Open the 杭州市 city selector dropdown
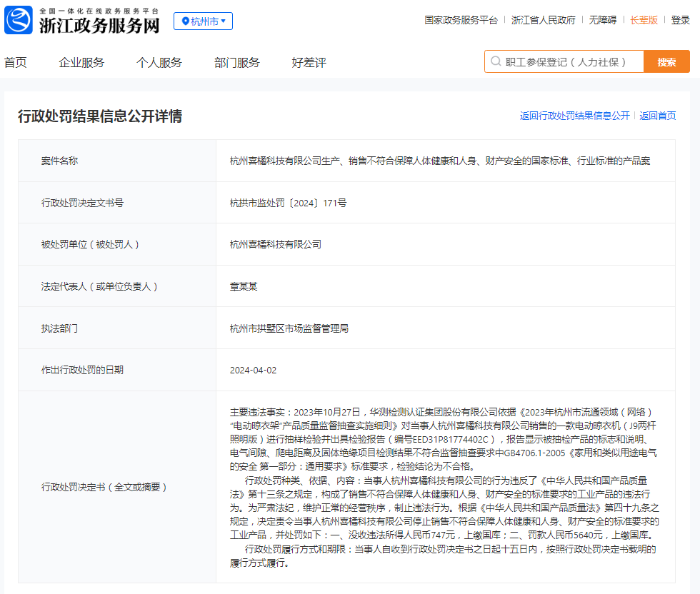This screenshot has width=700, height=594. click(203, 21)
